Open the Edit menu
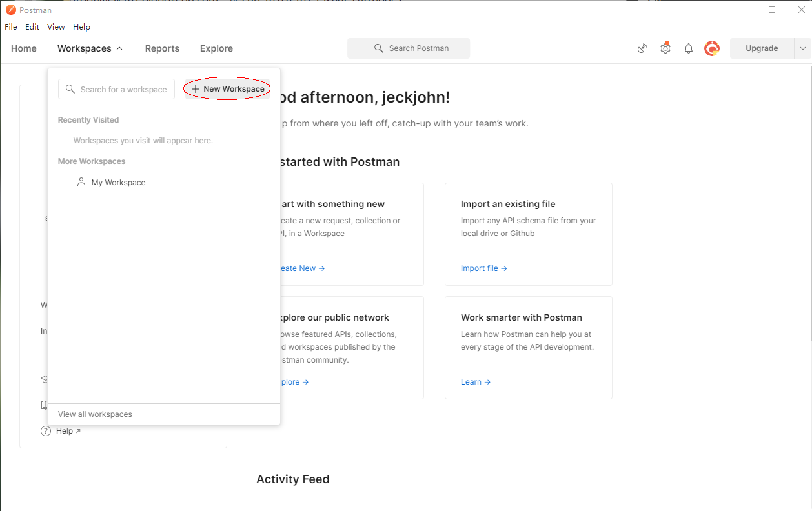 32,27
